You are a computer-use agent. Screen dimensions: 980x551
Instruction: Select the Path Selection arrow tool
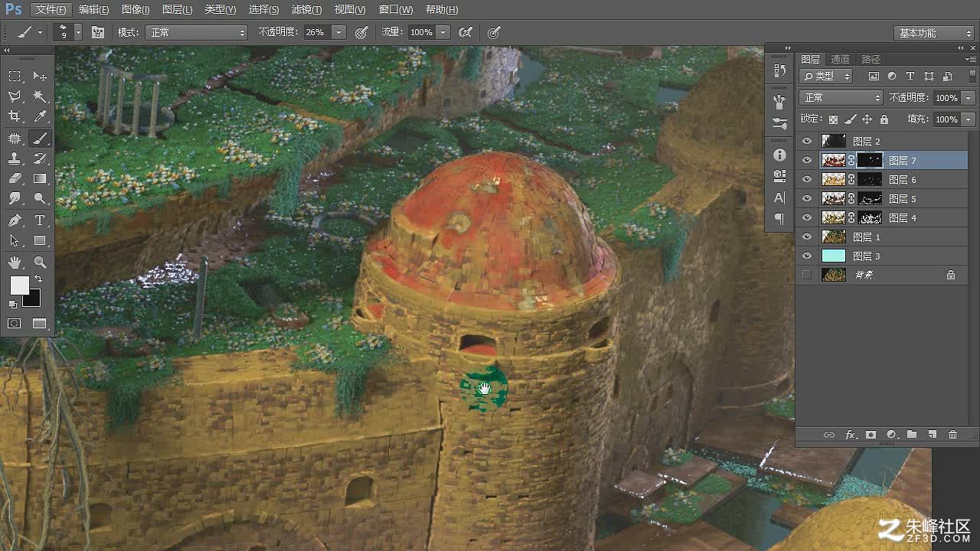(x=15, y=240)
